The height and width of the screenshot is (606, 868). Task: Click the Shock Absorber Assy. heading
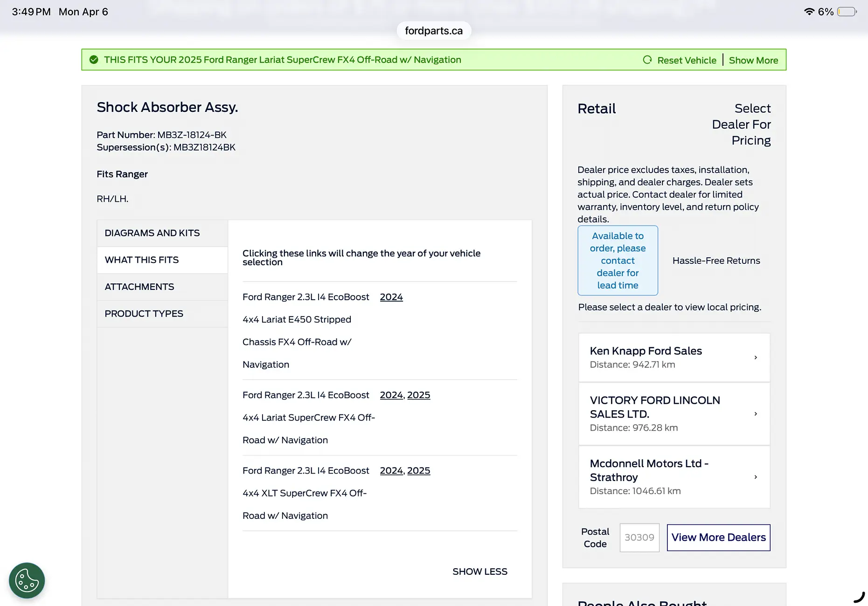(x=167, y=107)
